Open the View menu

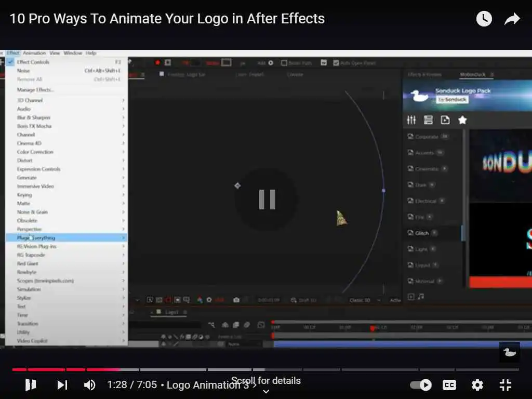point(55,53)
